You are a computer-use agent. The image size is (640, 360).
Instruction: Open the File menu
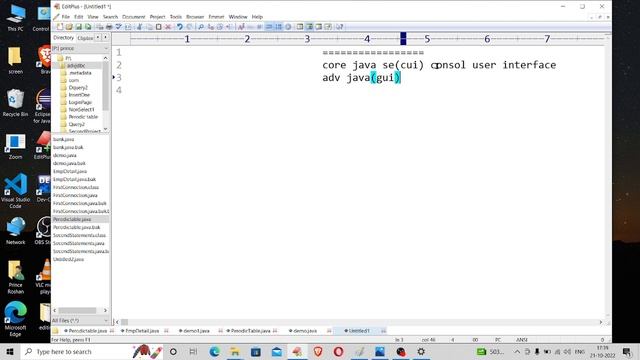coord(66,17)
